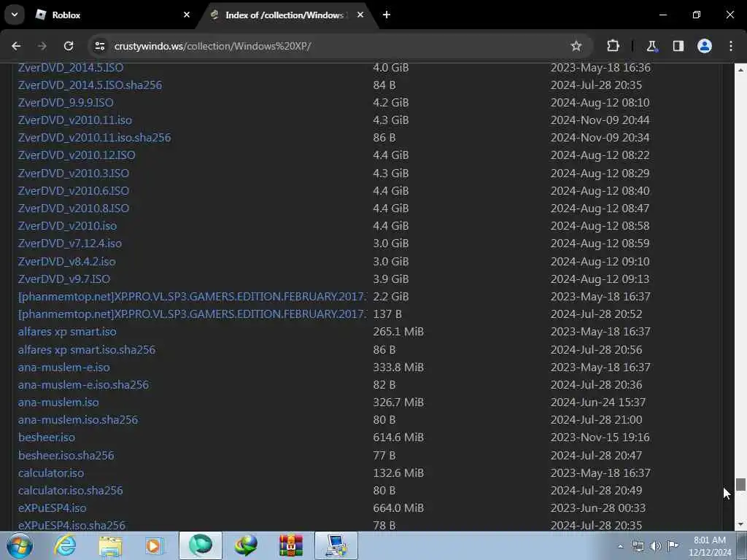Click the Show desktop strip right of the clock
The height and width of the screenshot is (560, 747).
coord(742,545)
